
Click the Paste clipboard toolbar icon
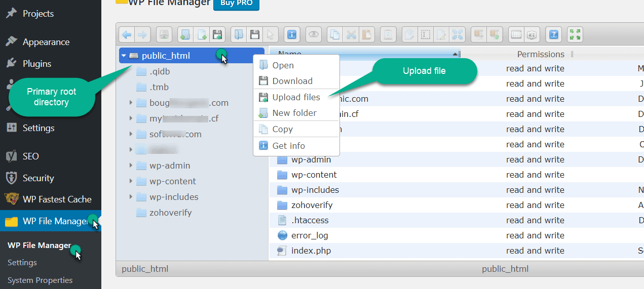366,34
